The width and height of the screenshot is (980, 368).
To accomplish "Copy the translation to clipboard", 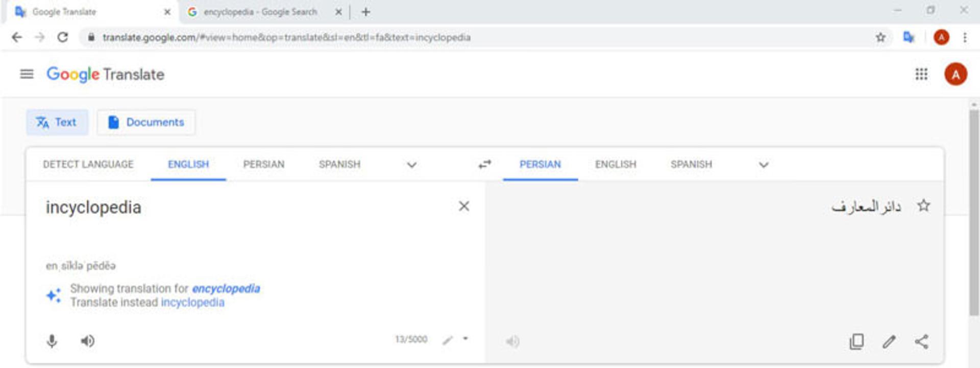I will 856,341.
